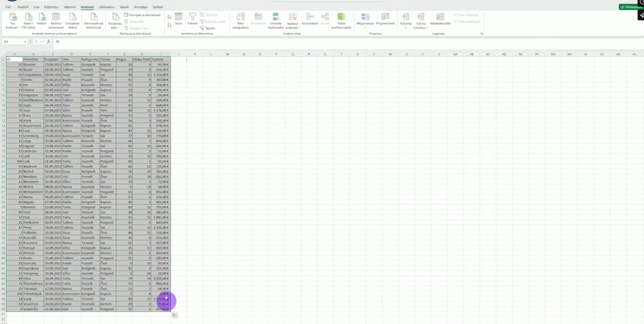The width and height of the screenshot is (644, 324).
Task: Click the formula bar Cancel X
Action: [x=36, y=41]
